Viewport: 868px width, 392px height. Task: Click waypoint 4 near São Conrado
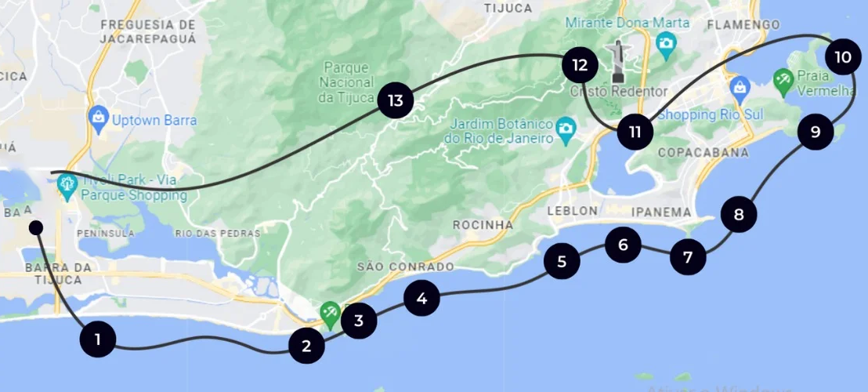421,299
